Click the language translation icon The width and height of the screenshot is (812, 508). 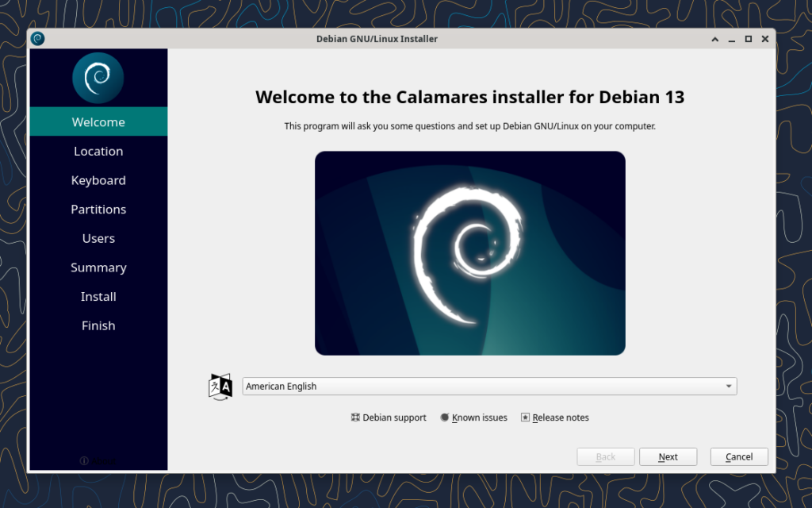click(x=220, y=387)
